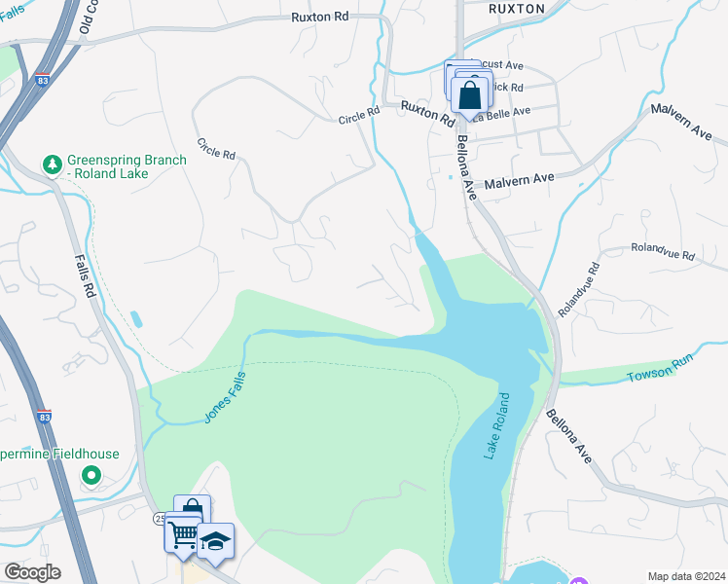Click the lower I-83 highway shield
This screenshot has width=728, height=584.
coord(44,416)
